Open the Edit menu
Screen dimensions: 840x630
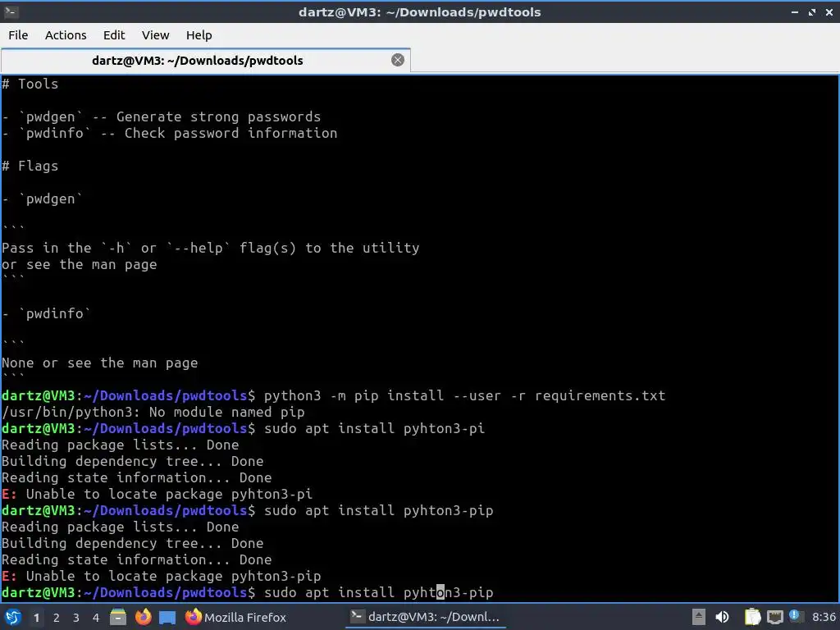point(113,35)
